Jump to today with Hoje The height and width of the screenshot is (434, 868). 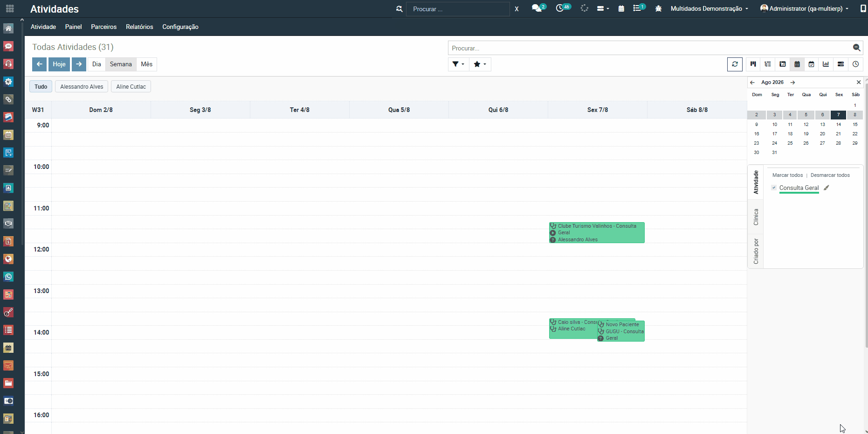coord(59,64)
